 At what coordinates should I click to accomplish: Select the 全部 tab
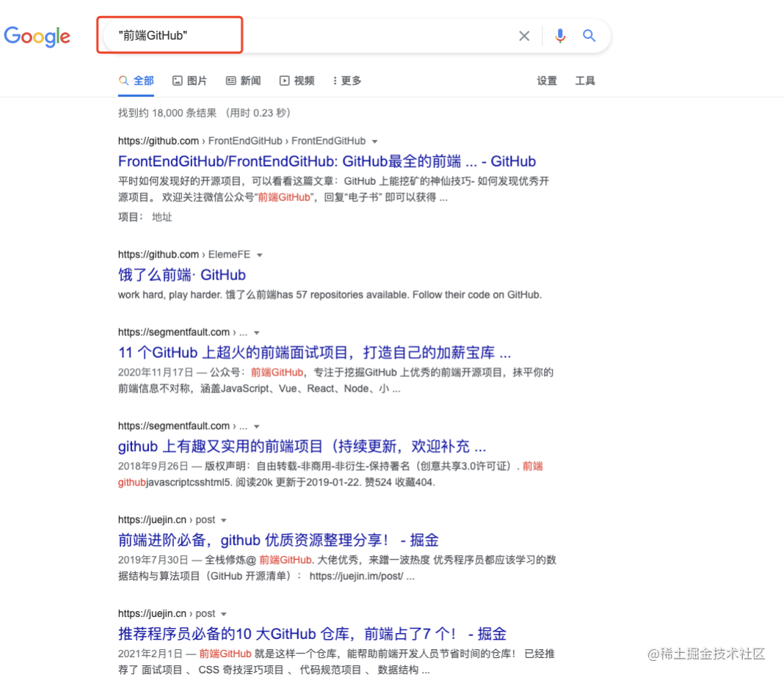pyautogui.click(x=136, y=81)
